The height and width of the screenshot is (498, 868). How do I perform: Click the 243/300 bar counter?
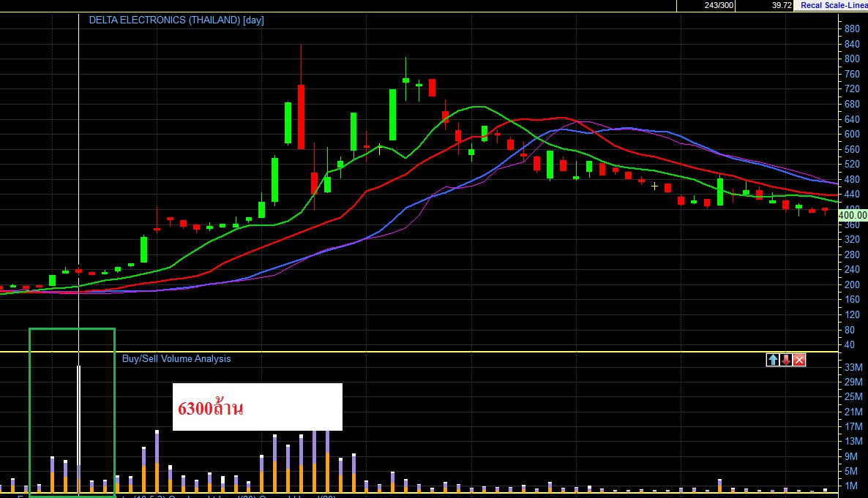click(719, 6)
